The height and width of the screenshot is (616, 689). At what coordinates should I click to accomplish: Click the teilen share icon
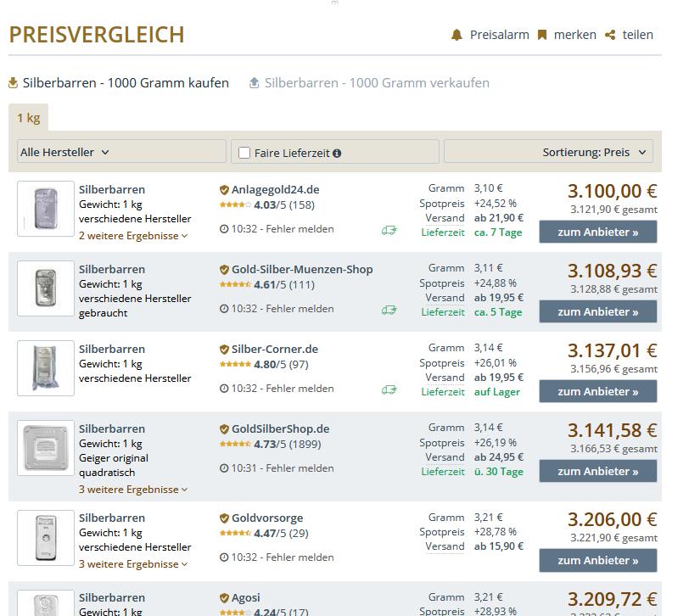coord(610,35)
